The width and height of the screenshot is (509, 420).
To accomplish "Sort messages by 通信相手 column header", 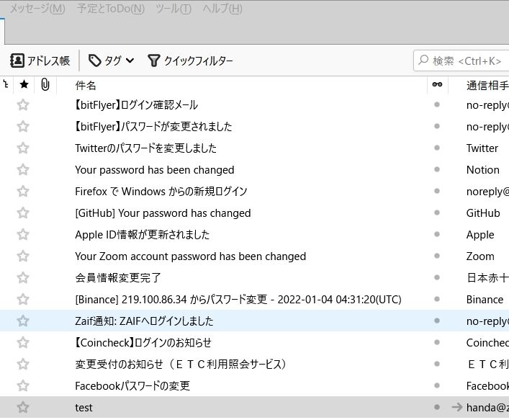I will coord(487,85).
